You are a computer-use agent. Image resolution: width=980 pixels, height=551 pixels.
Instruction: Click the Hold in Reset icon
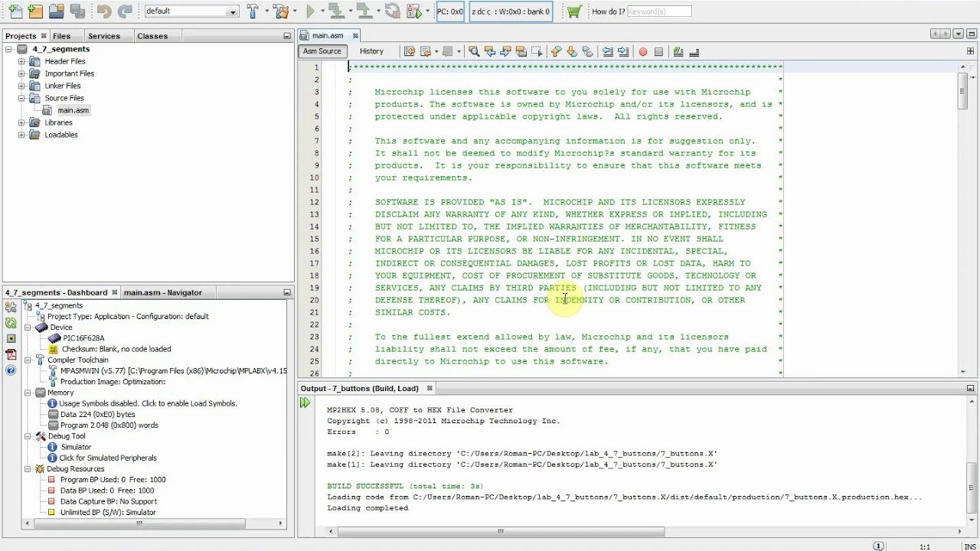[x=392, y=11]
